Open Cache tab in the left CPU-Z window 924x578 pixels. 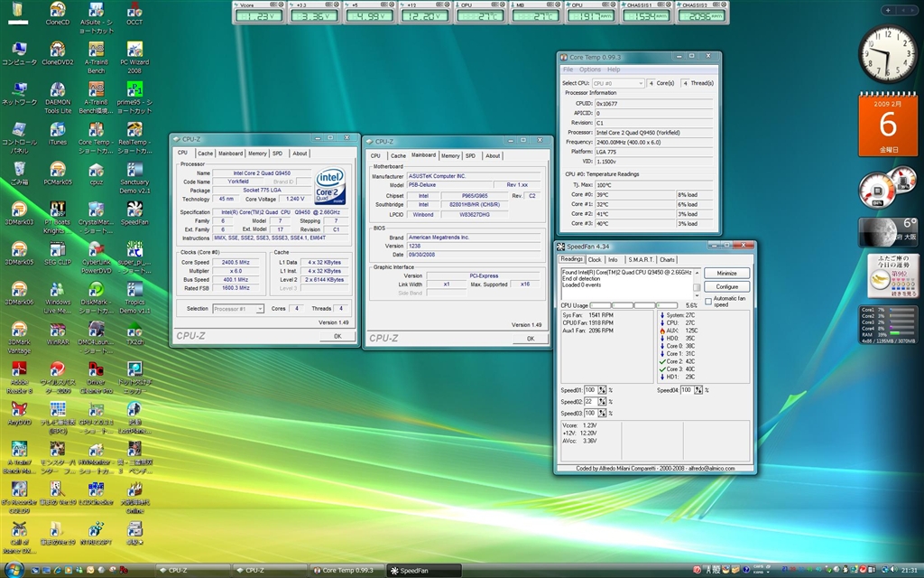tap(205, 154)
